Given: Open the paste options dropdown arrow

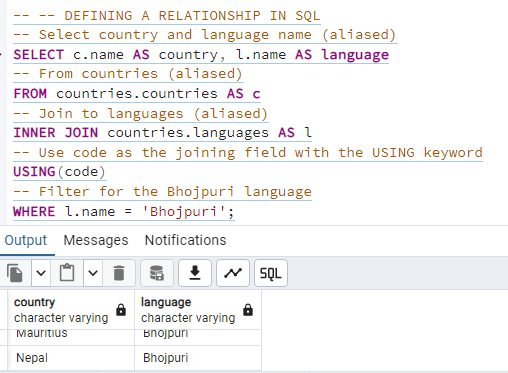Looking at the screenshot, I should point(93,273).
